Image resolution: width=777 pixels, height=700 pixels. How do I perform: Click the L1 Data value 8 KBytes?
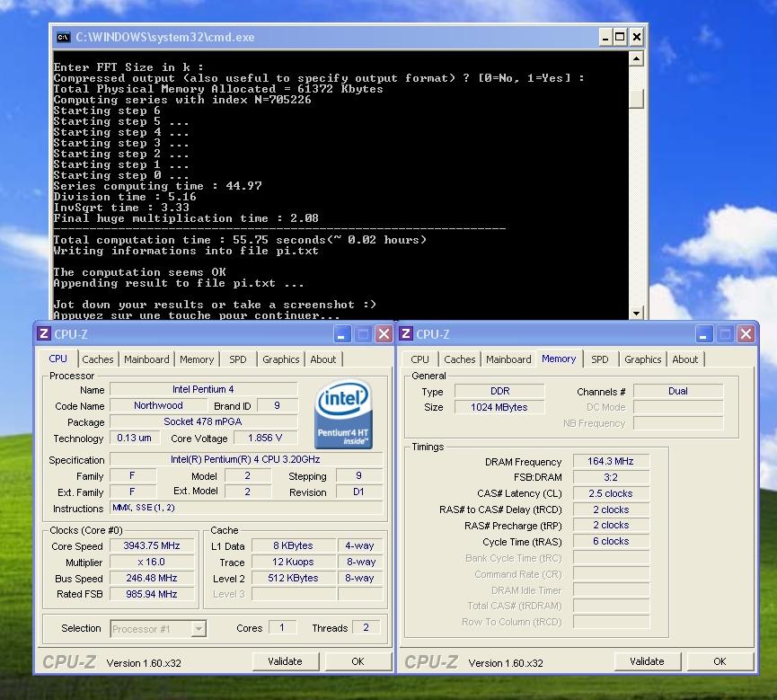[294, 545]
